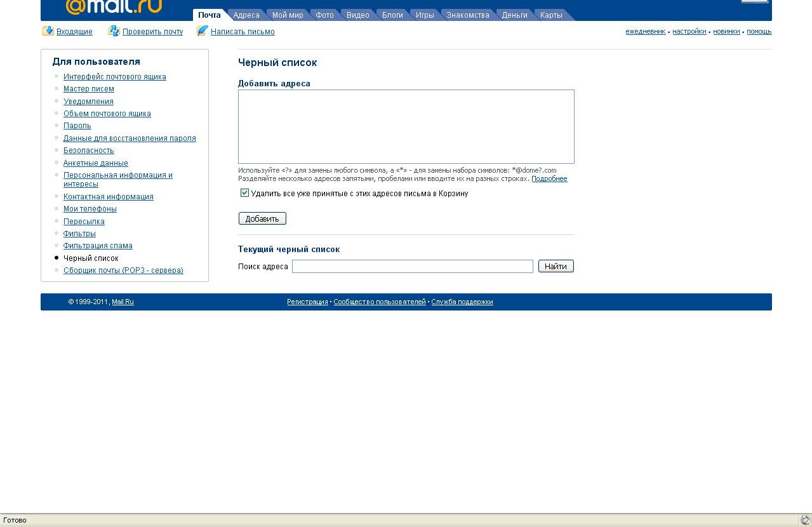Viewport: 812px width, 527px height.
Task: Switch to the Блоги tab
Action: (x=392, y=15)
